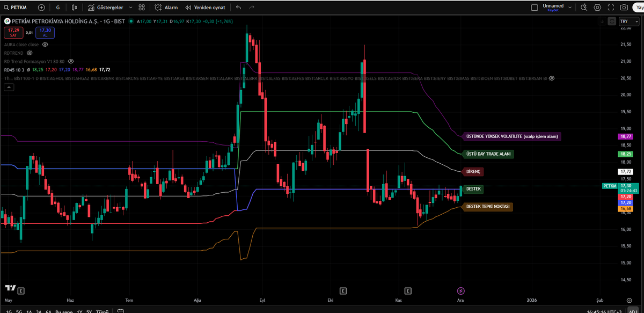644x313 pixels.
Task: Select the 6A date range
Action: point(49,311)
